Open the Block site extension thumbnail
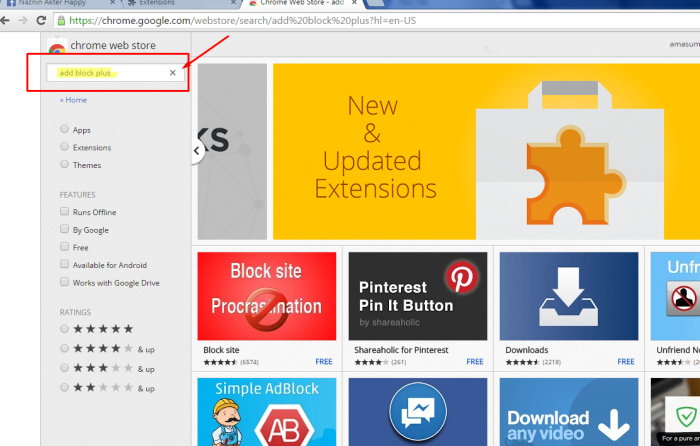Screen dimensions: 700x446 pos(267,296)
